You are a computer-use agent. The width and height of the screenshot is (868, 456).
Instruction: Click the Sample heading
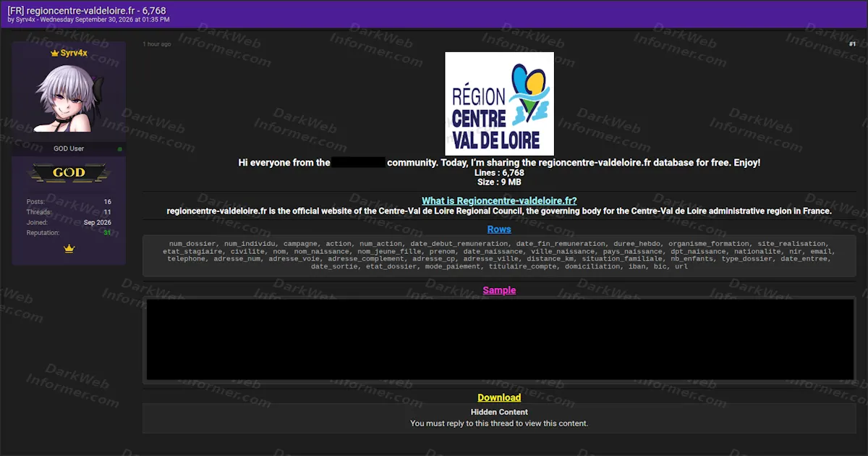499,290
